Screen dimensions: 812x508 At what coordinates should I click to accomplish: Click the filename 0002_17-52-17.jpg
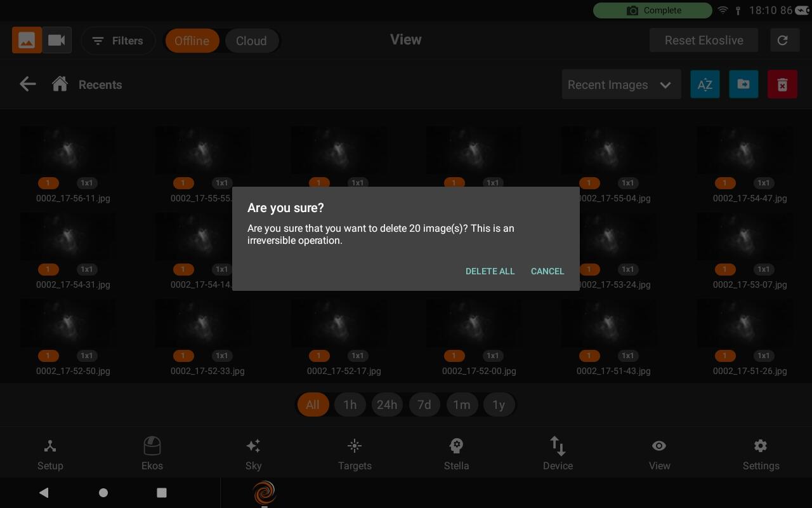344,371
